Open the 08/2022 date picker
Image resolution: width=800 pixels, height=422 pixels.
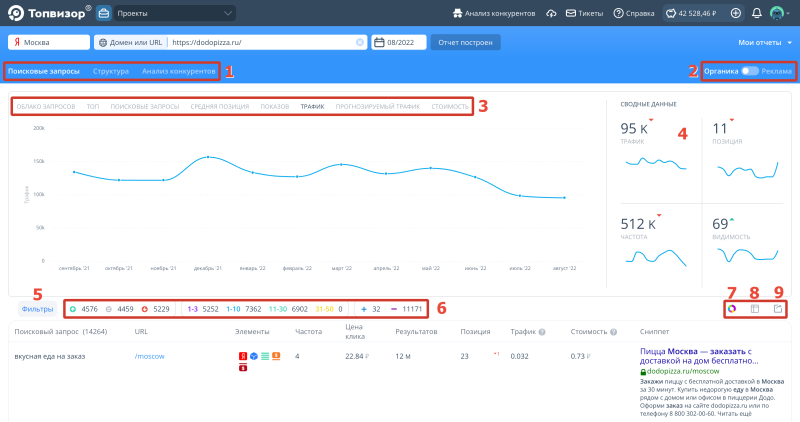tap(399, 43)
